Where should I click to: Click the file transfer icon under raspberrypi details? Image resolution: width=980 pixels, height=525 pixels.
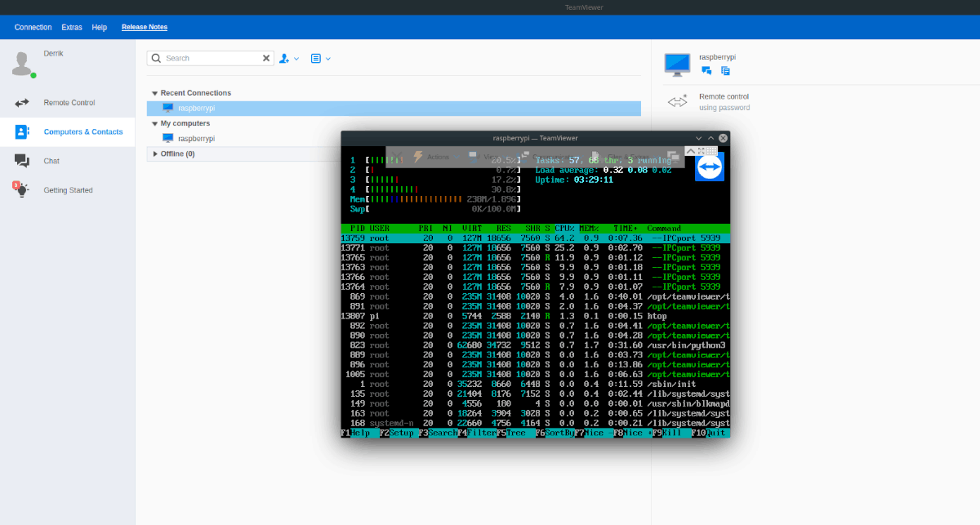click(x=725, y=71)
